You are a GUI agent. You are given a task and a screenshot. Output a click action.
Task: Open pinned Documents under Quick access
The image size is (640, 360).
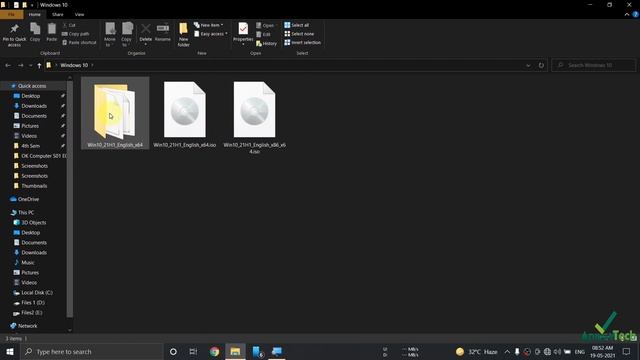pyautogui.click(x=34, y=116)
